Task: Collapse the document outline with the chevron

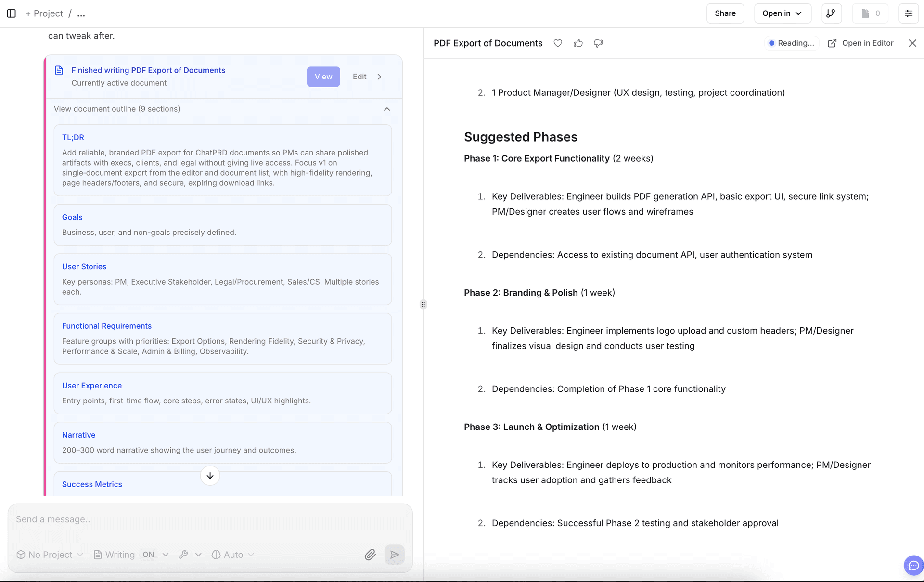Action: (387, 109)
